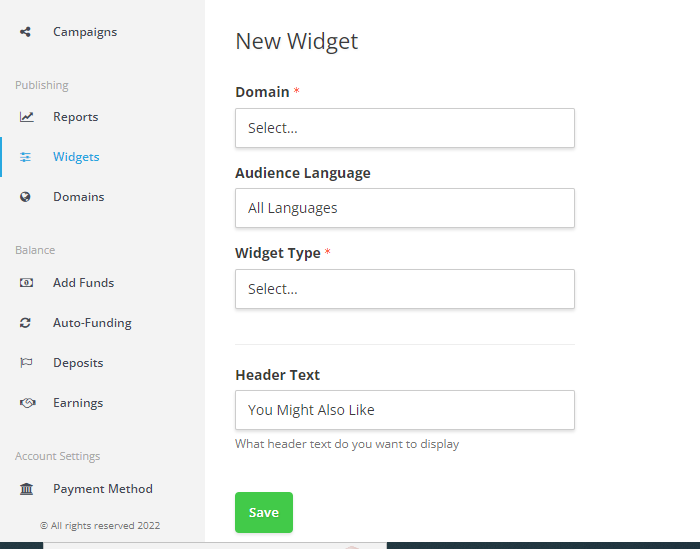Open the Audience Language dropdown
Viewport: 700px width, 549px height.
404,208
